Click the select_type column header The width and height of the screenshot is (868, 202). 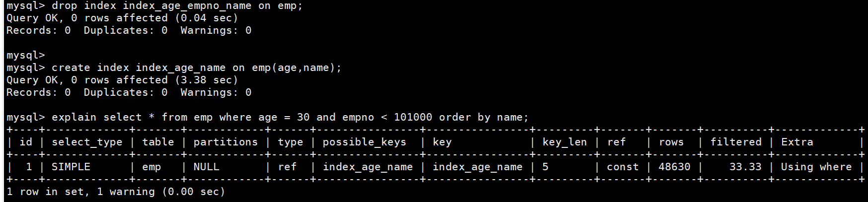click(x=87, y=142)
